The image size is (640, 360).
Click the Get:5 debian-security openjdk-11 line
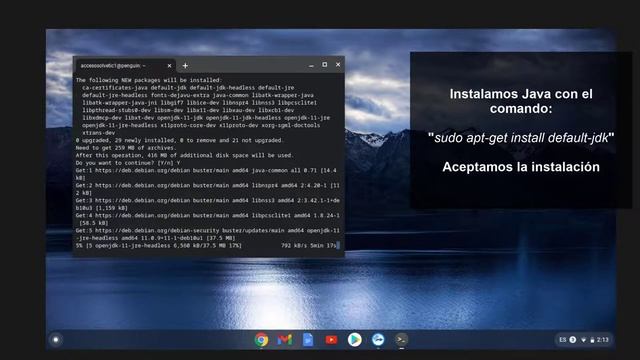point(208,234)
